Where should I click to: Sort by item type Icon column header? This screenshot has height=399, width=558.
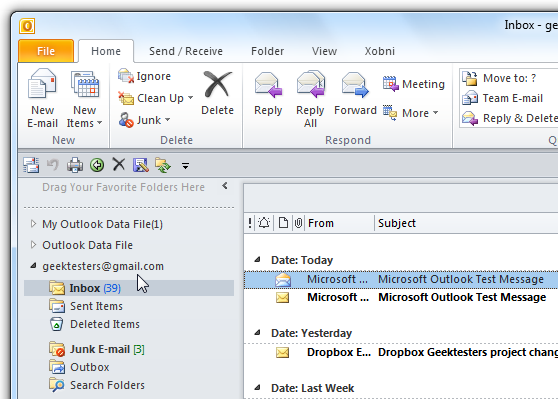pos(283,223)
